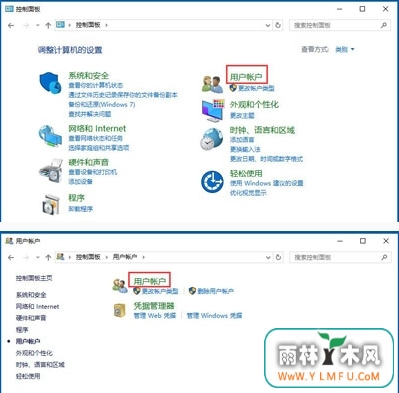Open the Hardware and Sound printer icon
This screenshot has height=393, width=399.
pos(51,170)
